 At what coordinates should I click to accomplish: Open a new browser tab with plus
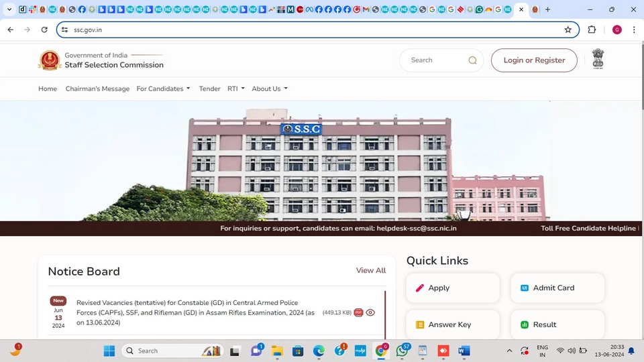point(547,9)
